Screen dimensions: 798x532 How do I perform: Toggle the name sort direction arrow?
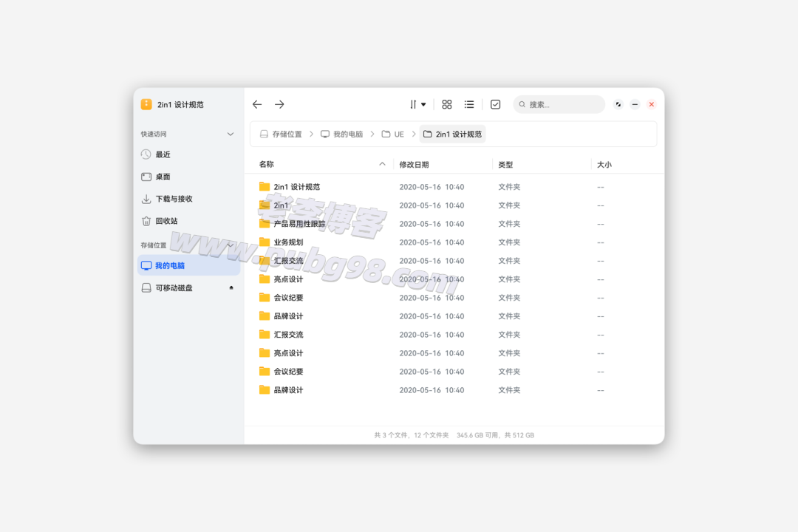tap(382, 164)
